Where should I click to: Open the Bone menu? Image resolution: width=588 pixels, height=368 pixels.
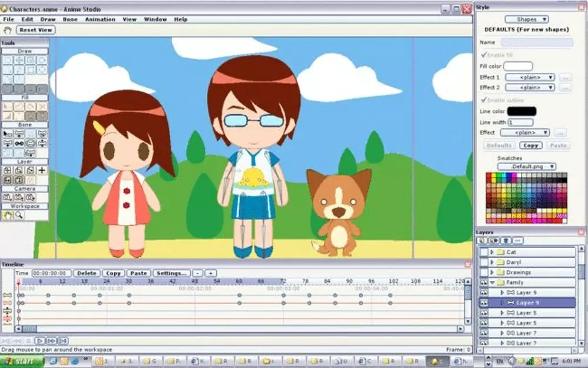[70, 19]
